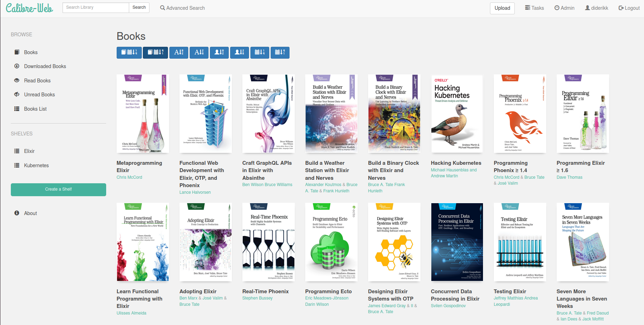
Task: Open Downloaded Books in sidebar
Action: (x=45, y=66)
